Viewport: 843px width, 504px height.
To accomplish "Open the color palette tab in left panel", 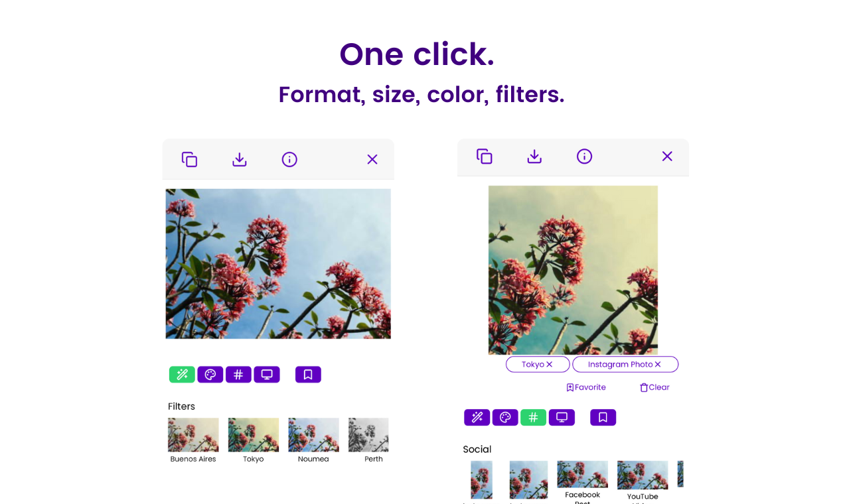I will 210,375.
